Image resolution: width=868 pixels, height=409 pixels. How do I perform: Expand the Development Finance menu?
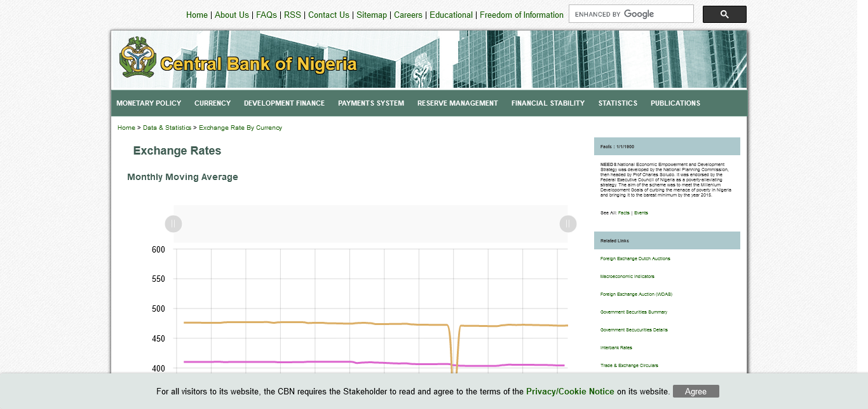pos(284,103)
